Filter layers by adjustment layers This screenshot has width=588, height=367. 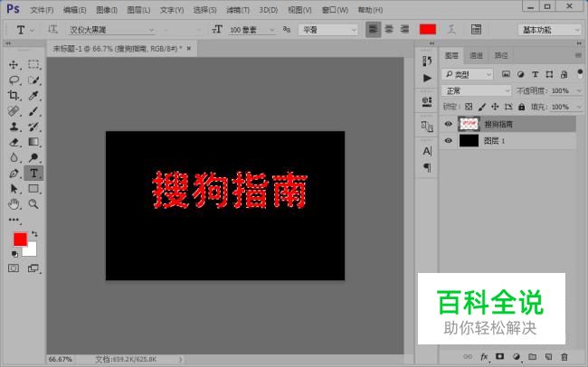[520, 74]
